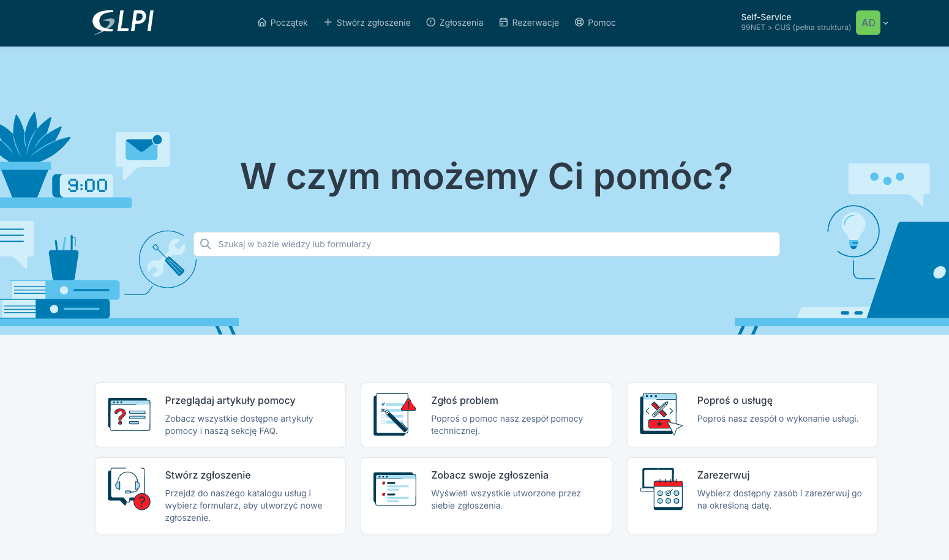Screen dimensions: 949x560
Task: Open Przeglądaj artykuły pomocy link
Action: [230, 401]
